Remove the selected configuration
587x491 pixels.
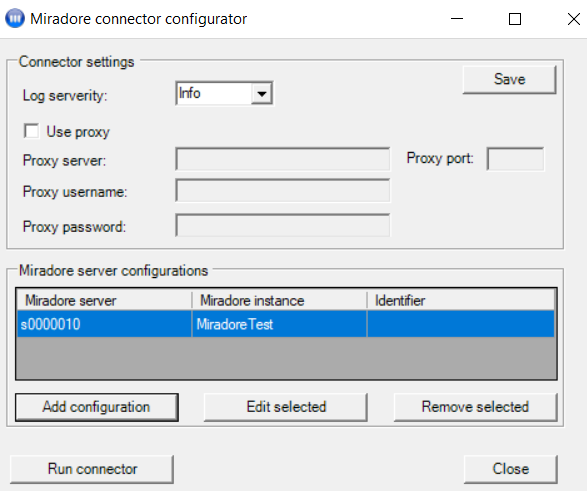(475, 407)
